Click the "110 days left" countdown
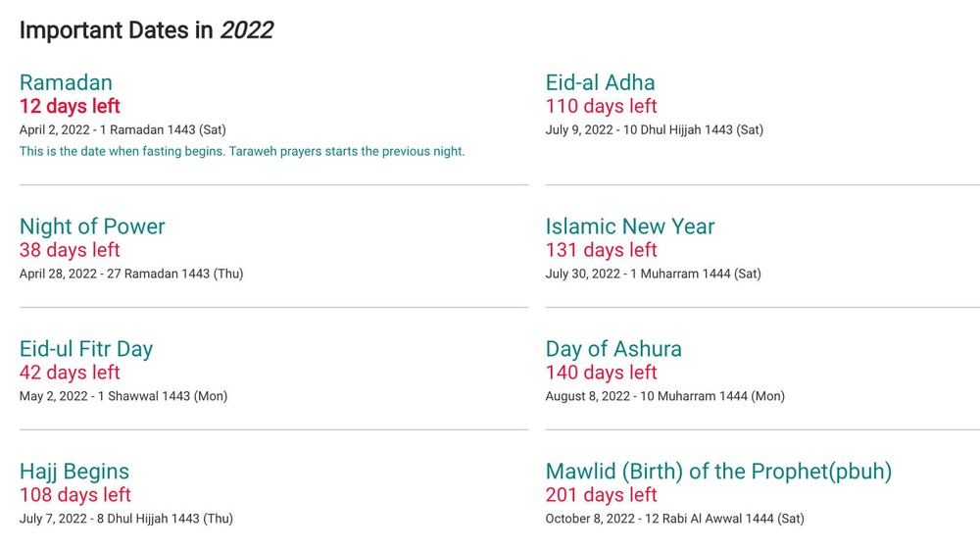Viewport: 980px width, 551px height. (x=601, y=106)
